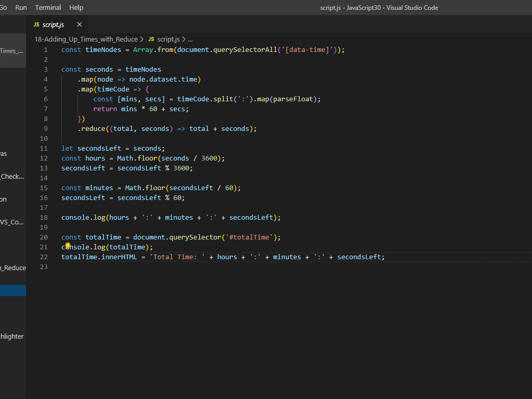
Task: Select the sidebar item ending in 'Times_...'
Action: [13, 51]
